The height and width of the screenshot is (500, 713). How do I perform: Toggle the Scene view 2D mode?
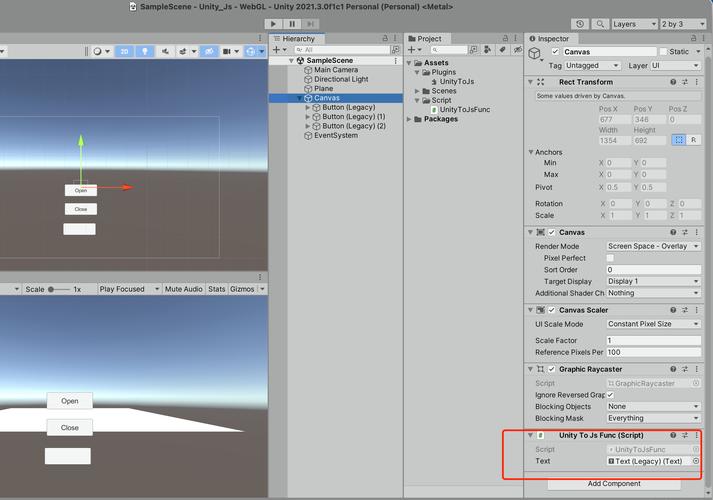point(124,51)
